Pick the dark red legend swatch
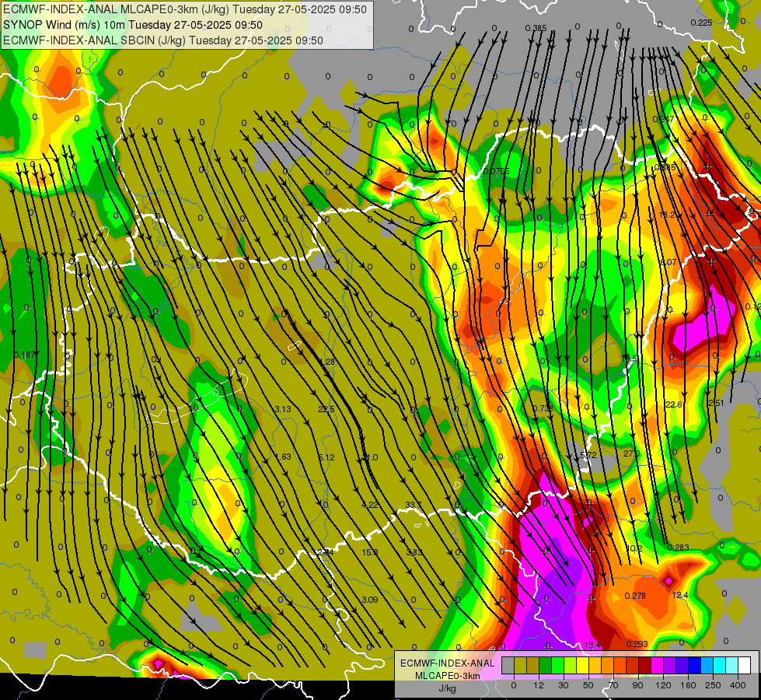This screenshot has width=761, height=700. tap(645, 665)
